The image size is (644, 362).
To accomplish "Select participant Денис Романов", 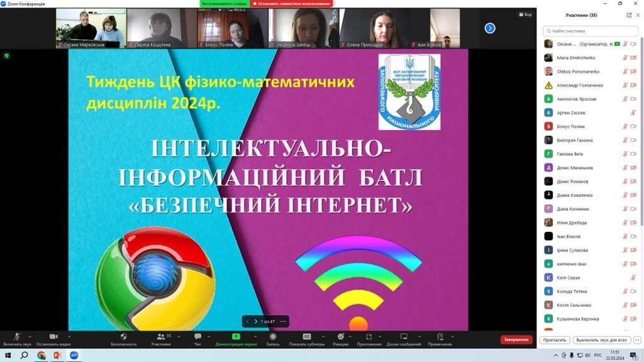I will click(590, 182).
